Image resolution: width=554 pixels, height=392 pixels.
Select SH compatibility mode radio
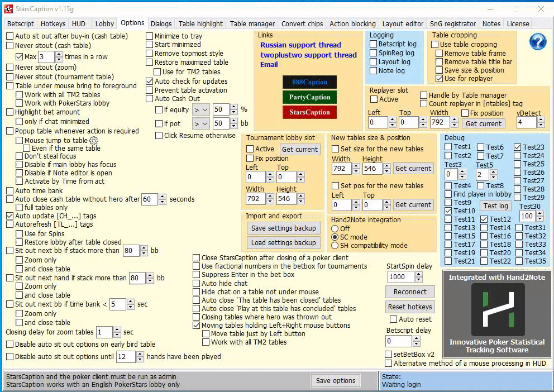click(x=335, y=246)
